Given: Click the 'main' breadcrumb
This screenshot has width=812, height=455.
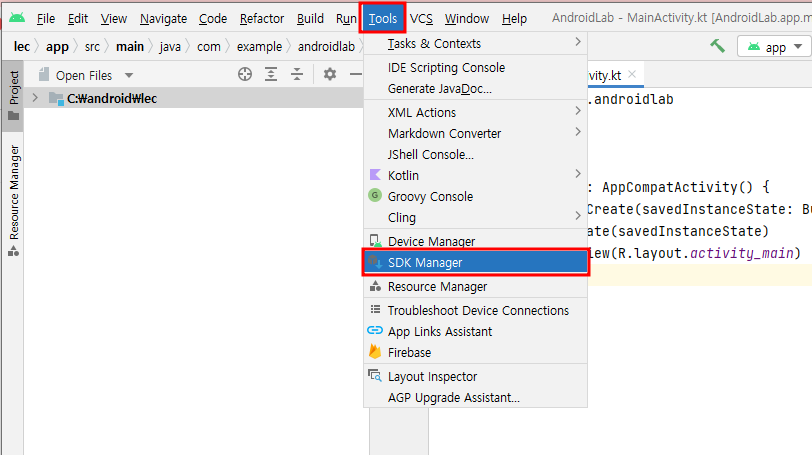Looking at the screenshot, I should [129, 47].
